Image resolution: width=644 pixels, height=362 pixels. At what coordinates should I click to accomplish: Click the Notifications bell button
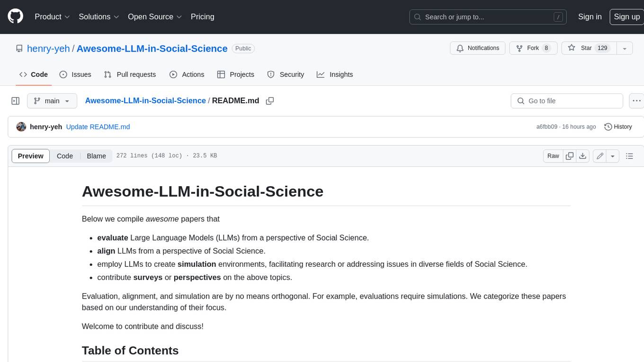[x=477, y=48]
